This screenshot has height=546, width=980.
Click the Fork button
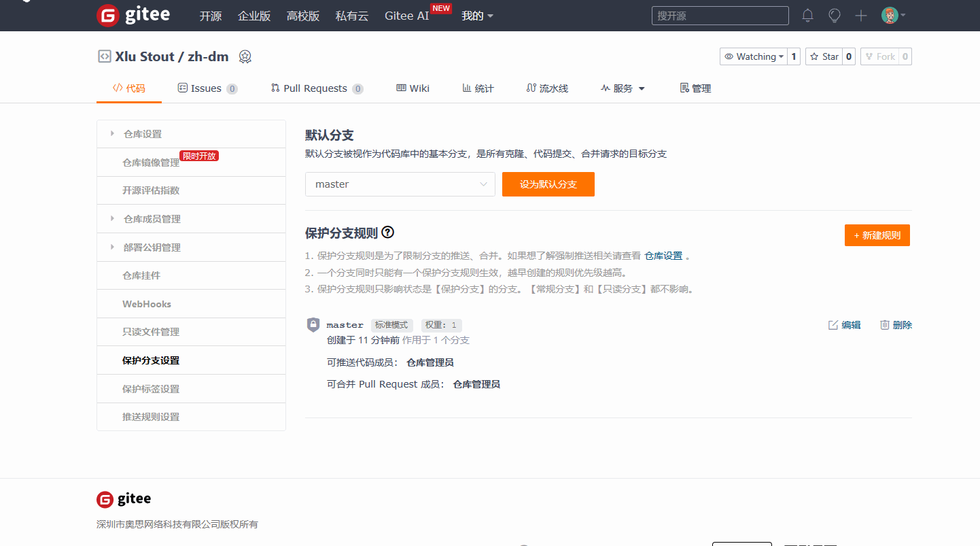(879, 56)
